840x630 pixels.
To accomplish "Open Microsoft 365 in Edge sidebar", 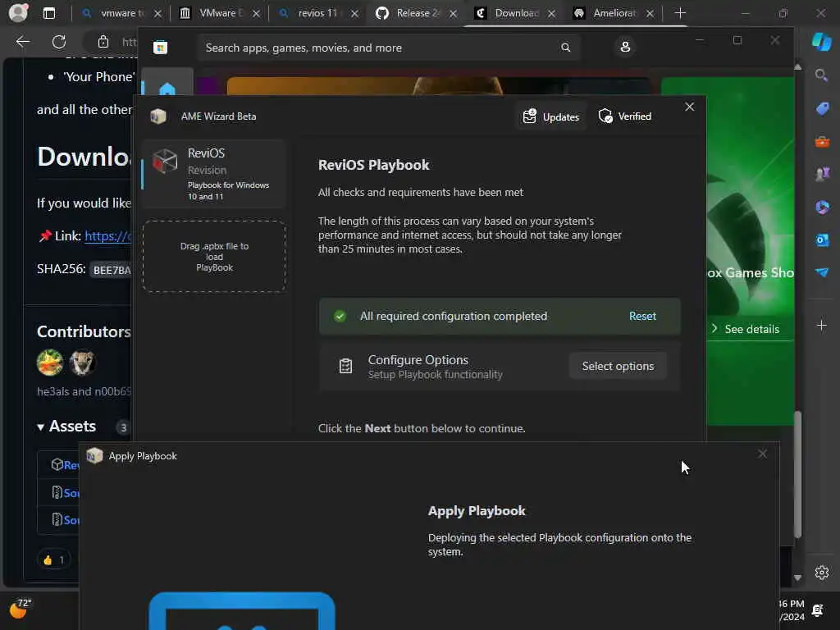I will coord(822,207).
